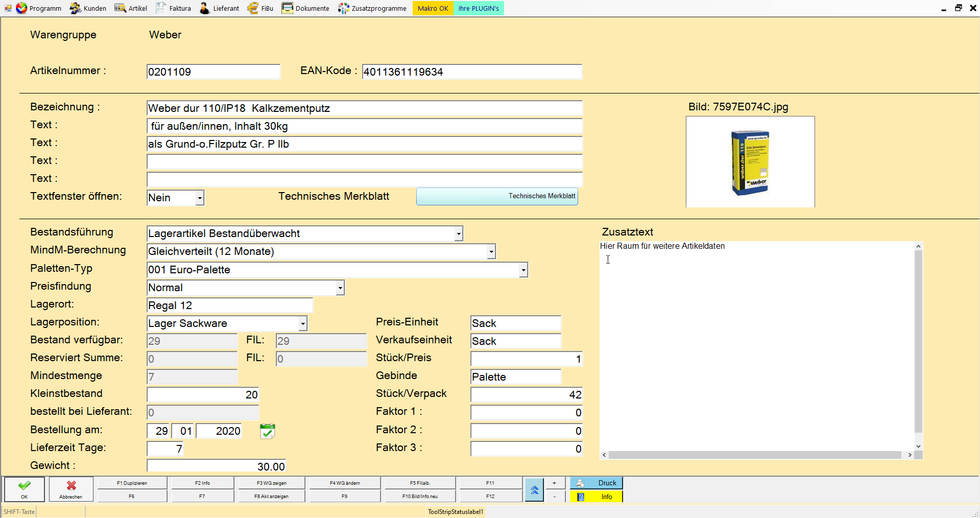This screenshot has height=518, width=980.
Task: Click the yellow Info button
Action: click(596, 497)
